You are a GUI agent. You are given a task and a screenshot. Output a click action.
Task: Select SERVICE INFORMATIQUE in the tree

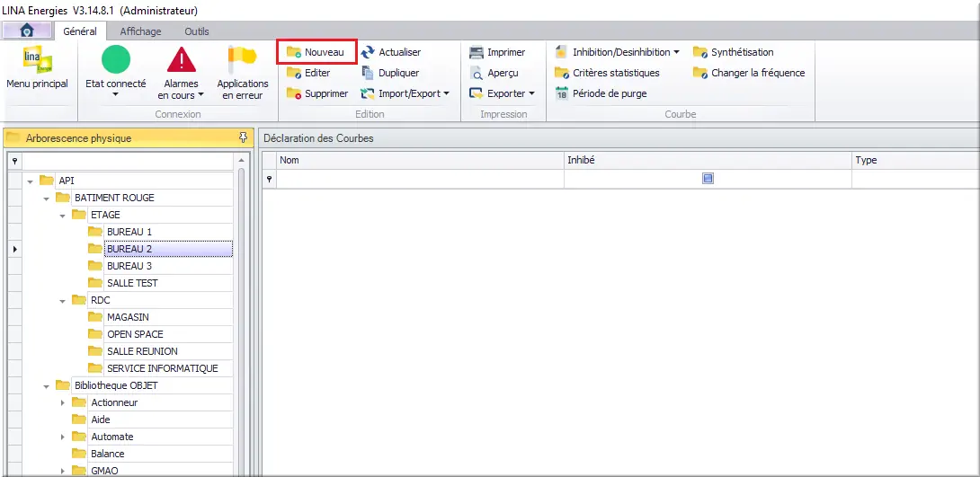click(x=163, y=368)
